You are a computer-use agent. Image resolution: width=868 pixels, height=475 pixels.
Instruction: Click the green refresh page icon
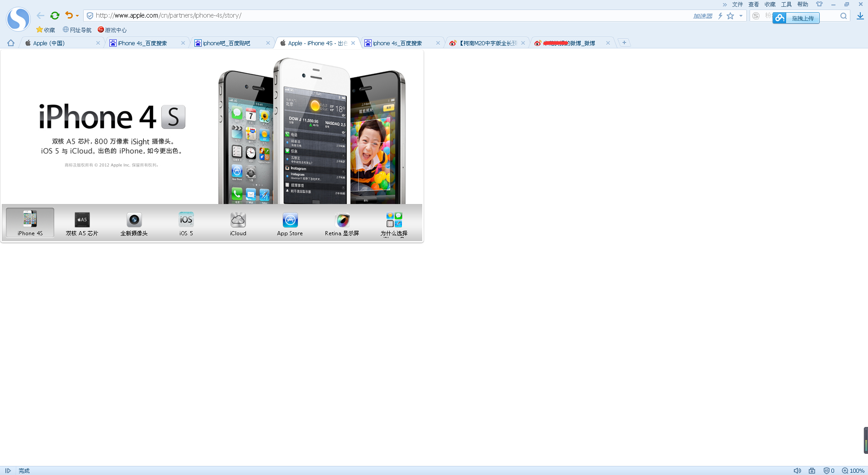(x=55, y=15)
